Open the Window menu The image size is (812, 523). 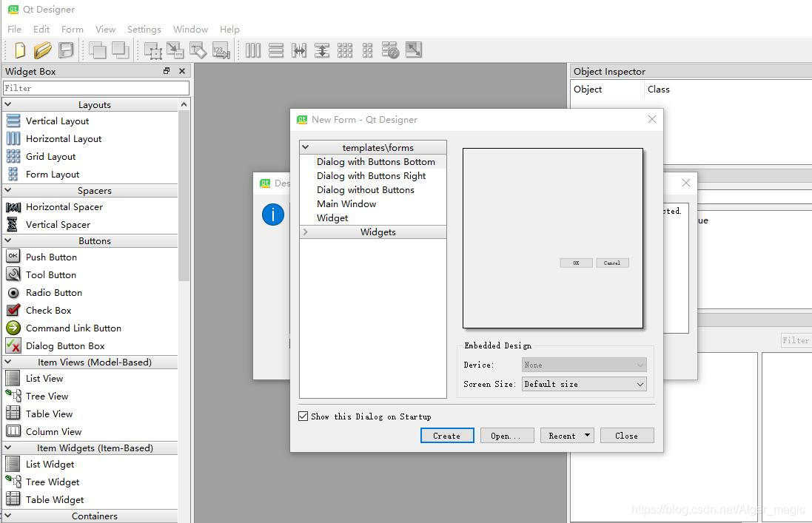click(x=190, y=30)
